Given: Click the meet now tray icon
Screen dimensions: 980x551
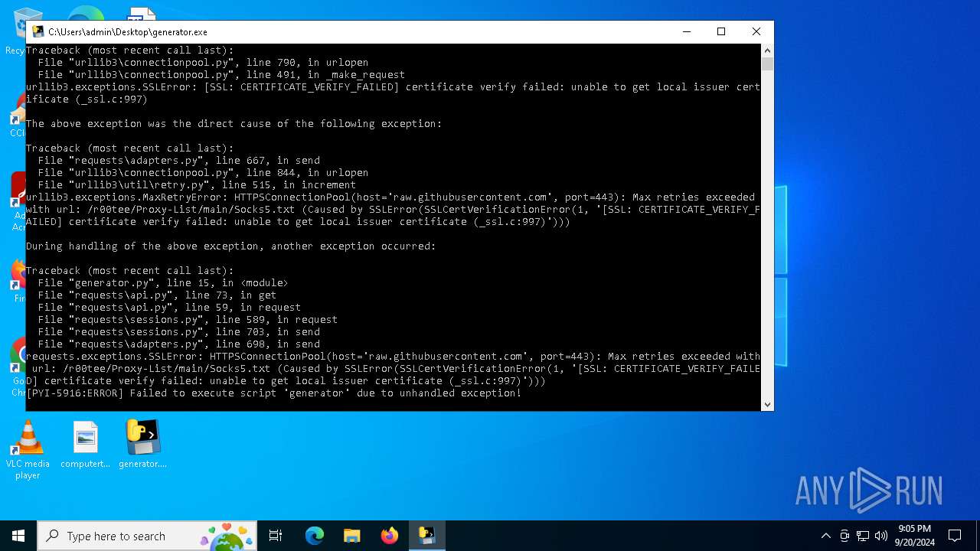Looking at the screenshot, I should pos(844,536).
